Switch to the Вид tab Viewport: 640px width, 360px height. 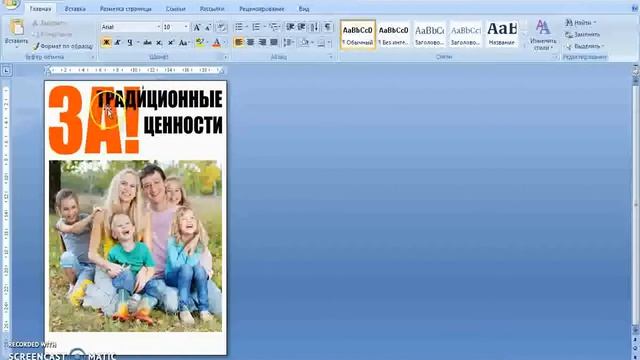coord(304,9)
